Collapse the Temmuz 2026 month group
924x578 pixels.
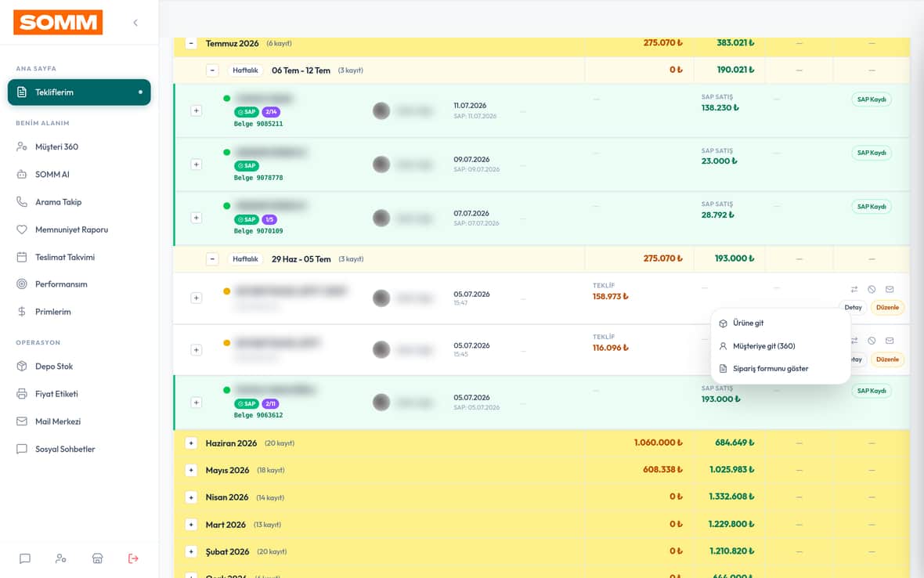pos(191,44)
